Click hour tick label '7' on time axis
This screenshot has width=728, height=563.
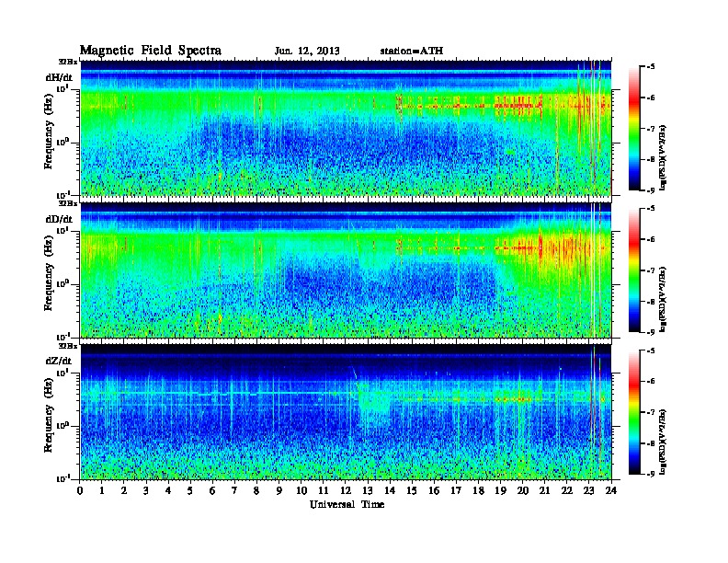coord(235,491)
